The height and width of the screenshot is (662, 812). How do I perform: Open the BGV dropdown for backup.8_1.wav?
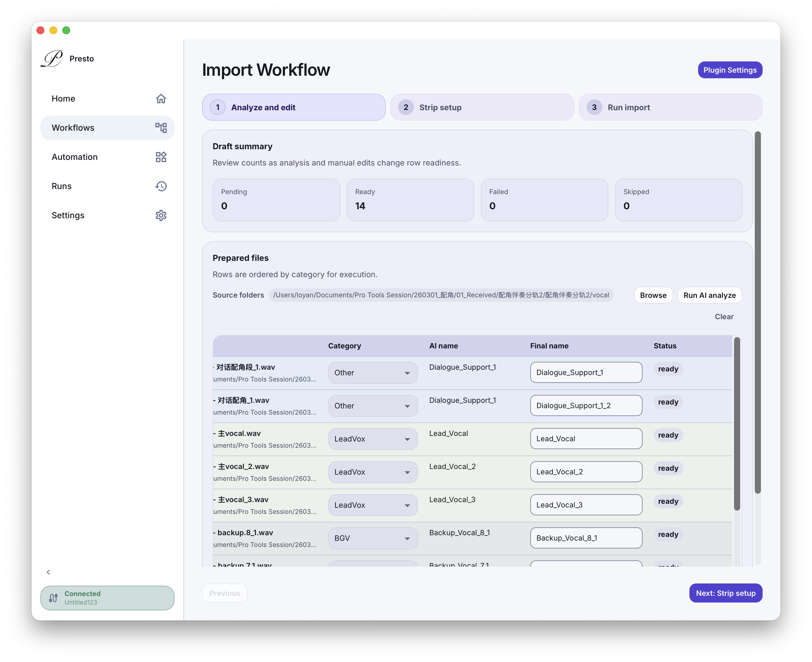click(x=373, y=538)
